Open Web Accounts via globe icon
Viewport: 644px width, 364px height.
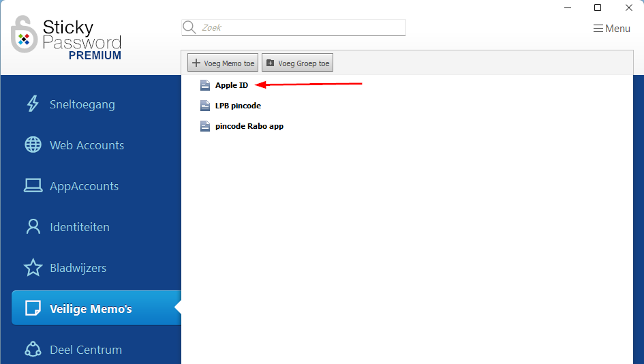click(x=33, y=145)
